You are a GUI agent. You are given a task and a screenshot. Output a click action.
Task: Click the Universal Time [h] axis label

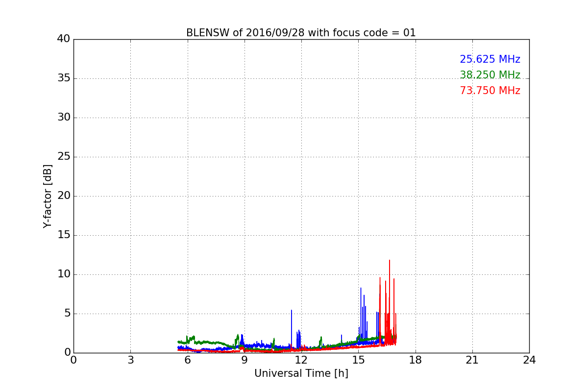pos(301,373)
